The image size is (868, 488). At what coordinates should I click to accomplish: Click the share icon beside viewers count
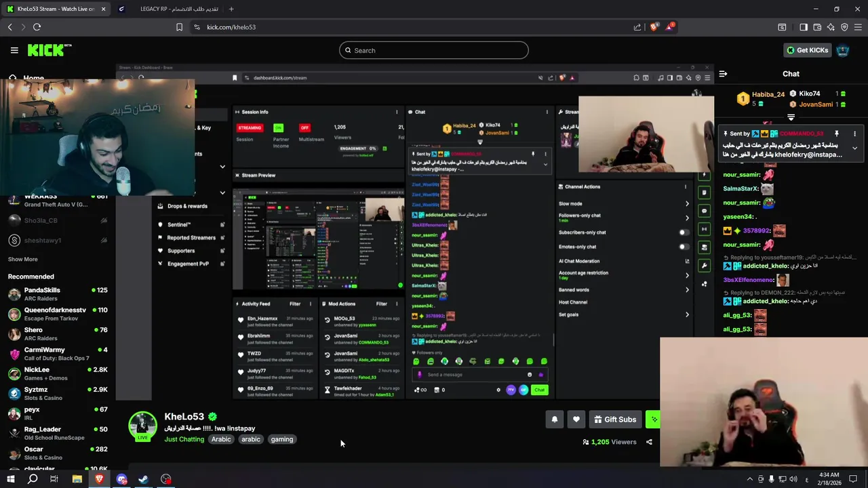649,442
